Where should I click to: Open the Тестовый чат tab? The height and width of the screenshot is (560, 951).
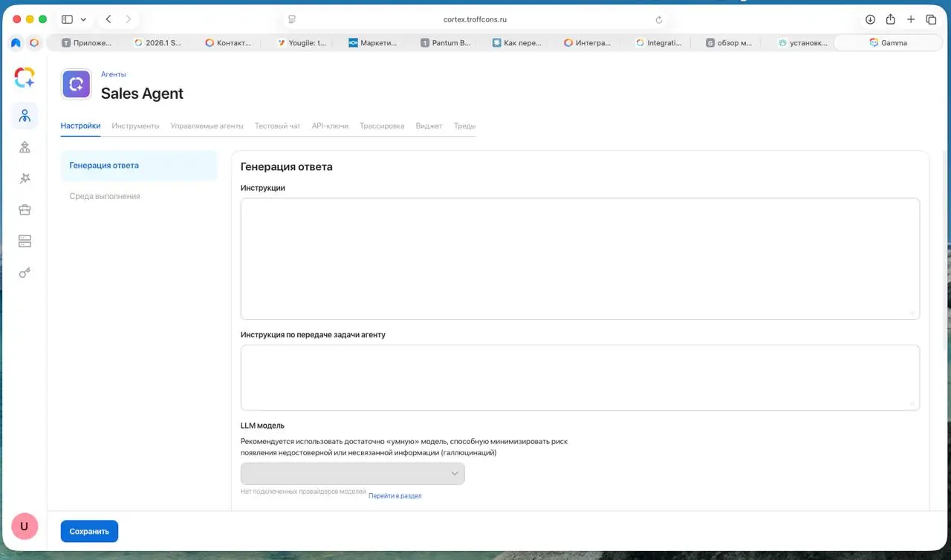click(x=277, y=126)
